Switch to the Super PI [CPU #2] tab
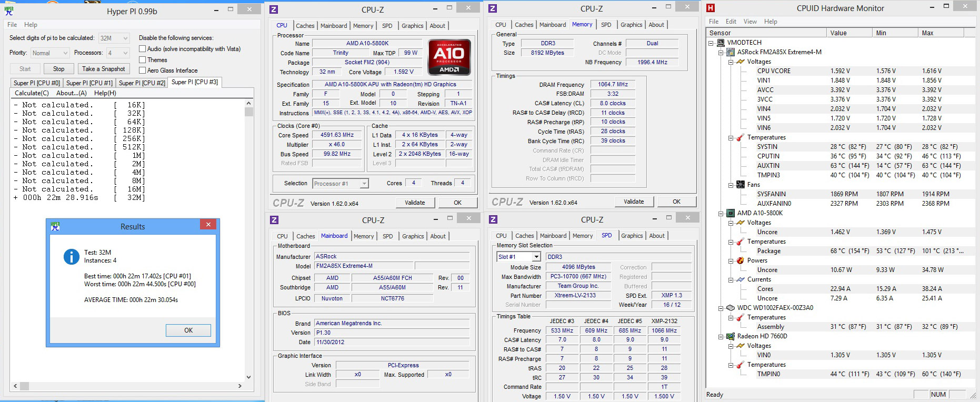The image size is (980, 402). (142, 83)
